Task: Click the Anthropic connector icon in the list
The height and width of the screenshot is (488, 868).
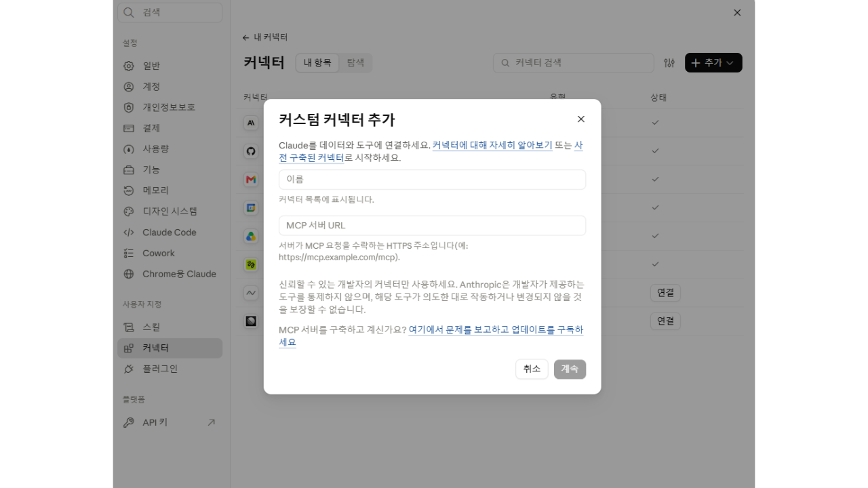Action: [x=251, y=123]
